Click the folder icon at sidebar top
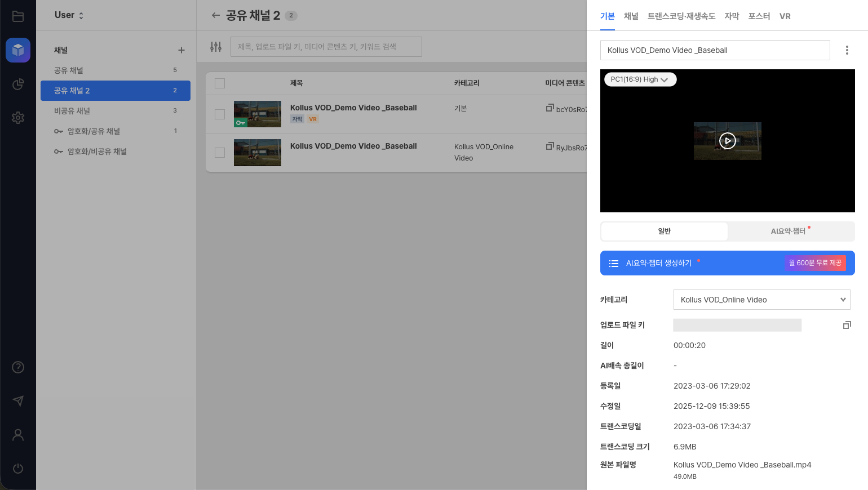The image size is (868, 490). click(17, 16)
